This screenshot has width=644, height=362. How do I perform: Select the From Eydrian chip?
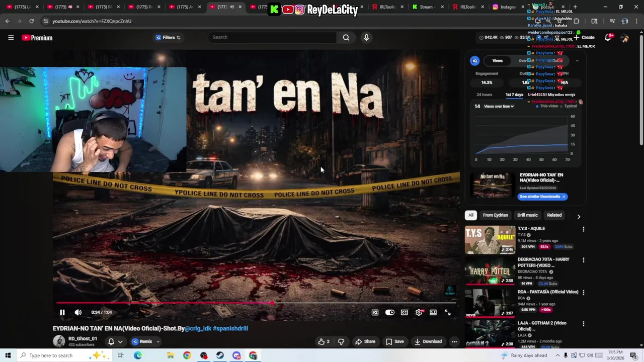click(x=496, y=215)
